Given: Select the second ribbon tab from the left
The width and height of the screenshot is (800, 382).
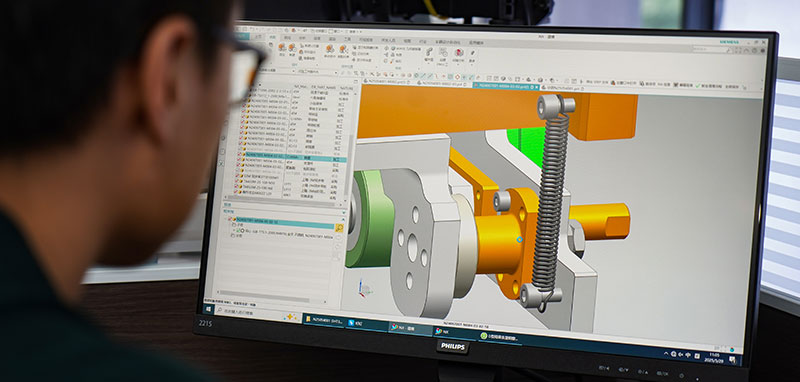Looking at the screenshot, I should pos(258,37).
